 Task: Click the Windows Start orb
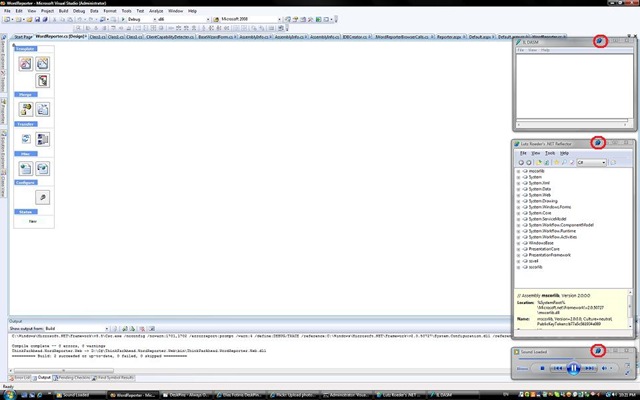(x=9, y=395)
